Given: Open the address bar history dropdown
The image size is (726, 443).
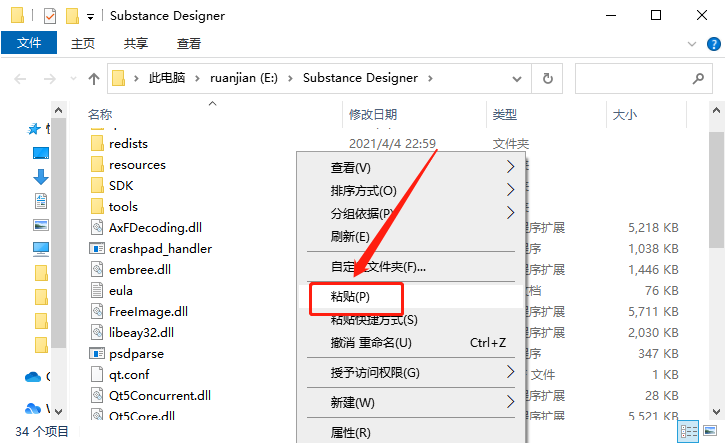Looking at the screenshot, I should pos(517,79).
